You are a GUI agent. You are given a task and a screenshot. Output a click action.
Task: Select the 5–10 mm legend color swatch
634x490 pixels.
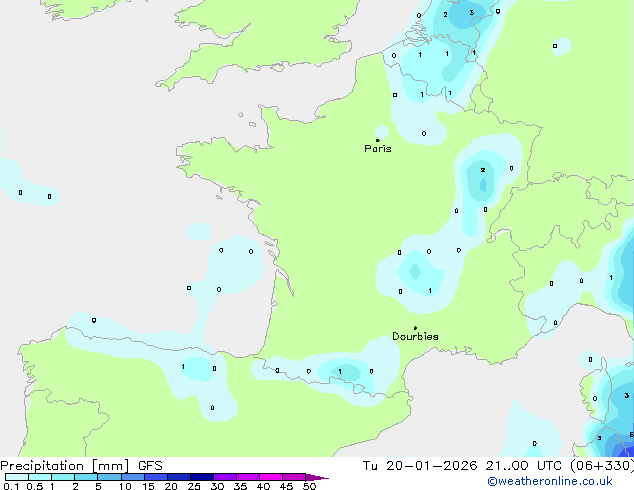pyautogui.click(x=109, y=477)
